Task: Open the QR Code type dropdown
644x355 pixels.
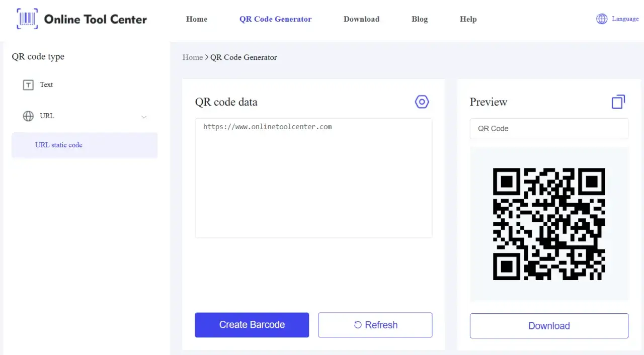Action: point(548,129)
